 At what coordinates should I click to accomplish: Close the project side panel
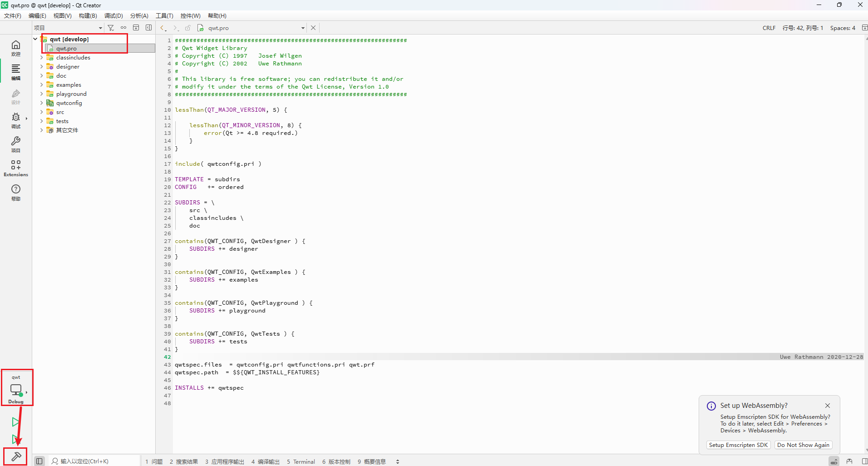point(148,28)
